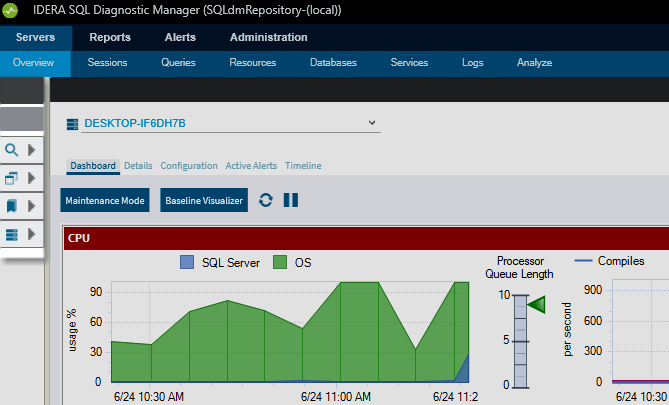
Task: Open the Active Alerts sub-tab
Action: pyautogui.click(x=251, y=166)
